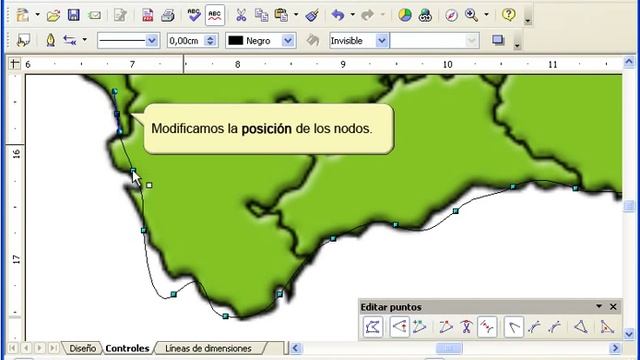Click the Split Curve scissors icon

[466, 327]
